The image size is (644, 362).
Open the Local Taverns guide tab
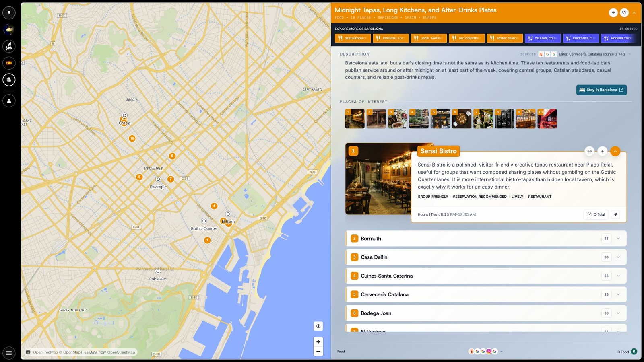(429, 38)
